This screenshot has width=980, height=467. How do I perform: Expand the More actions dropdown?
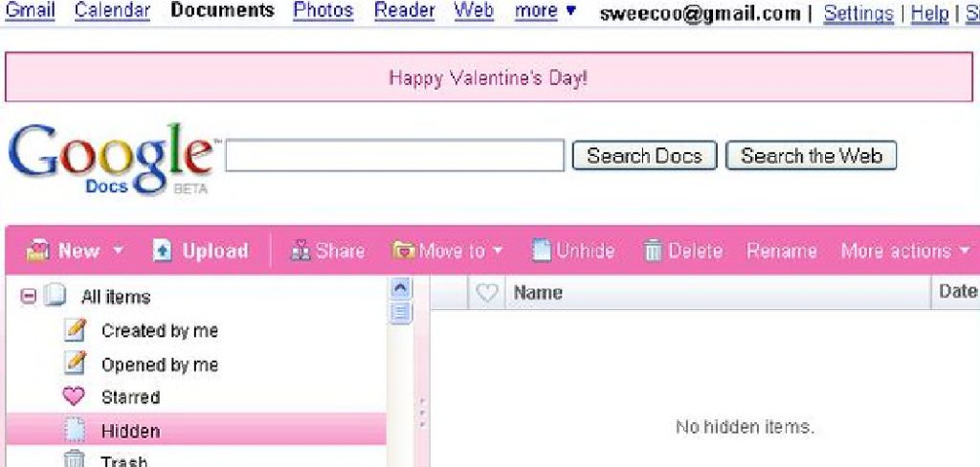coord(905,251)
